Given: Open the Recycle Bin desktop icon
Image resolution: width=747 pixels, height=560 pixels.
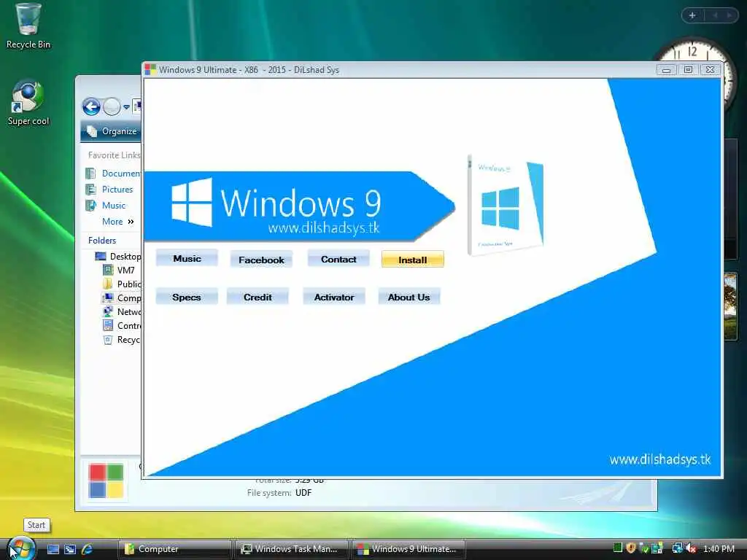Looking at the screenshot, I should (28, 26).
